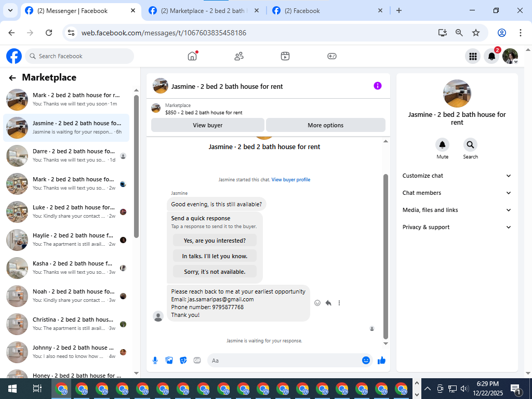Open Task View on the taskbar

[37, 389]
